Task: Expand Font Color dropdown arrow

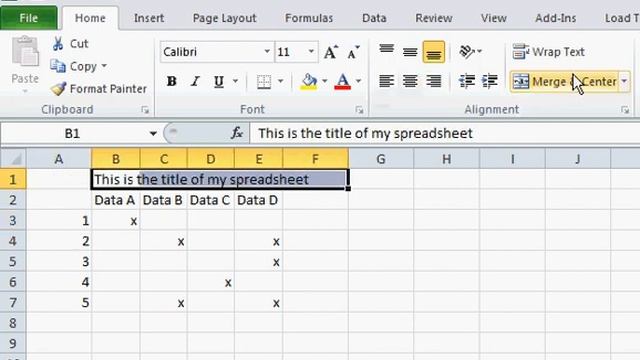Action: [x=358, y=81]
